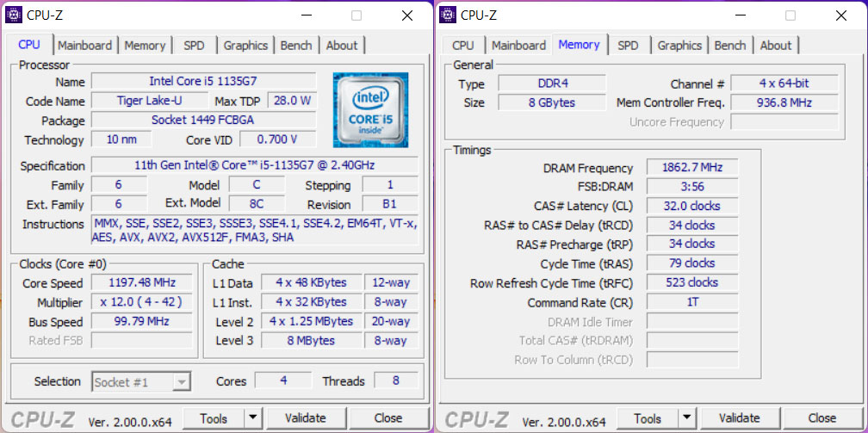
Task: Select CPU tab in left window
Action: (29, 44)
